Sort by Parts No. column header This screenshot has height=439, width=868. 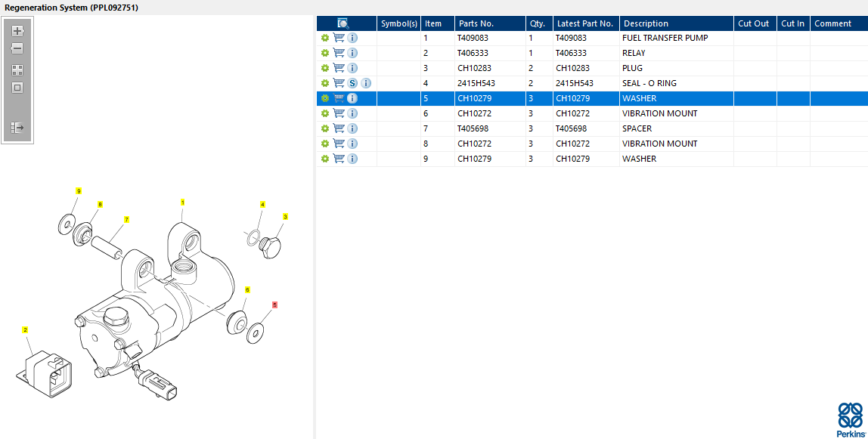coord(491,23)
